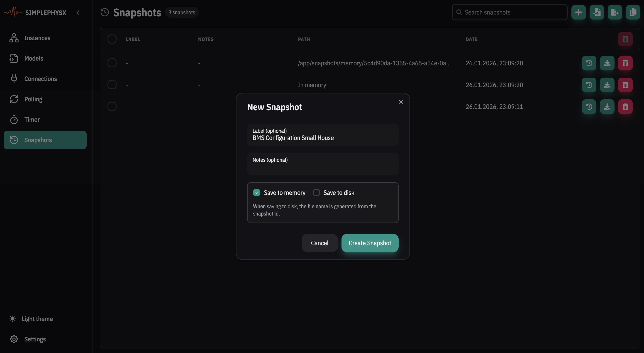Switch to Light theme

37,319
